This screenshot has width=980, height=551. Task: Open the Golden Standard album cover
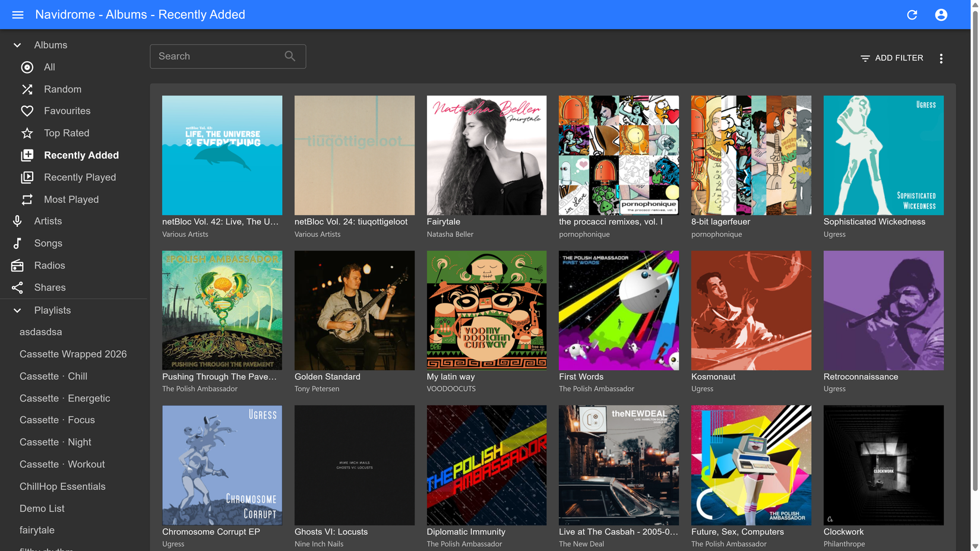coord(355,310)
